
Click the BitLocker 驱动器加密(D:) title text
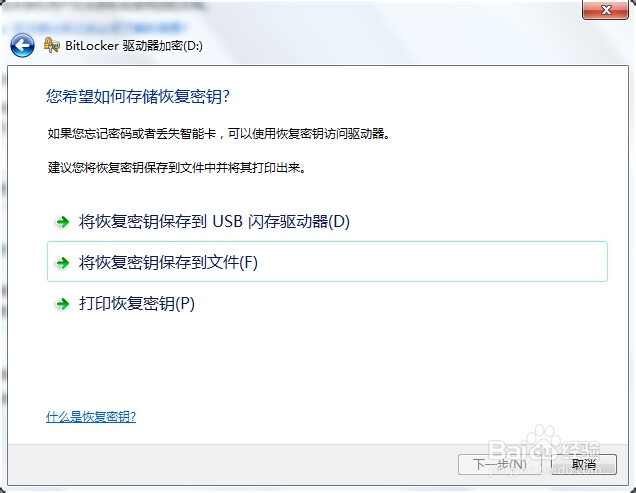tap(134, 45)
